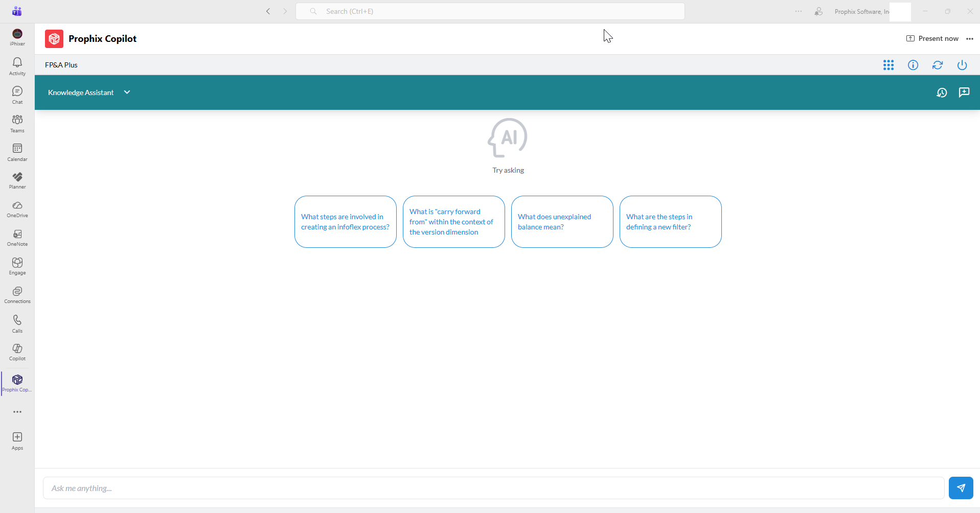Viewport: 980px width, 513px height.
Task: Refresh using the circular arrows icon
Action: point(937,65)
